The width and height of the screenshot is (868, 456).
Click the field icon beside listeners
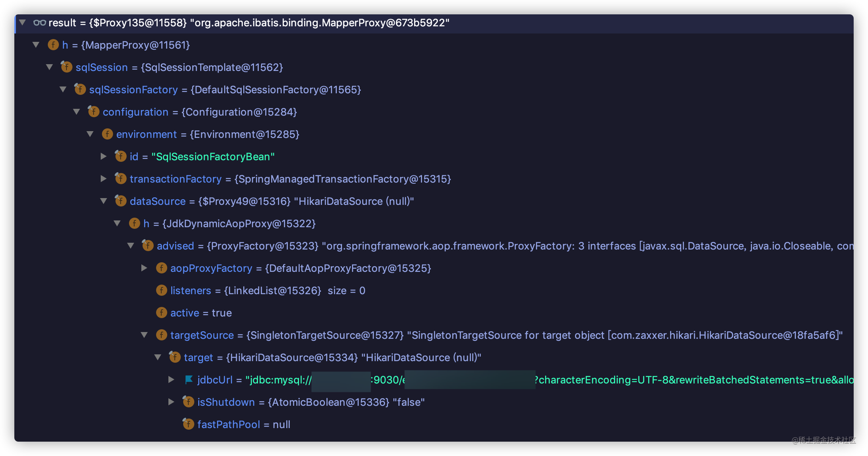pos(161,290)
